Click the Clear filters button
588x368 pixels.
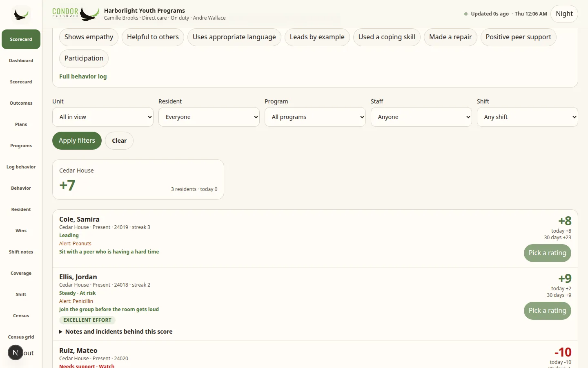click(119, 141)
